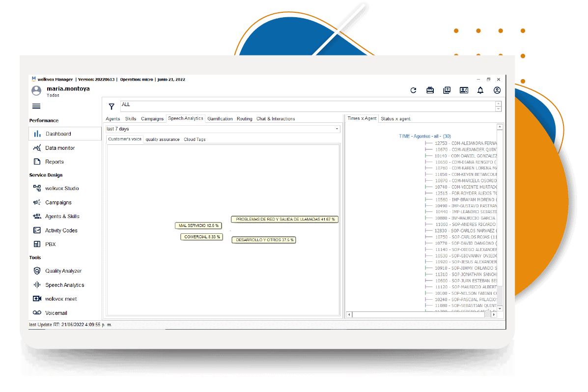Click agent panel scroll down arrow
The image size is (588, 392).
pyautogui.click(x=500, y=308)
